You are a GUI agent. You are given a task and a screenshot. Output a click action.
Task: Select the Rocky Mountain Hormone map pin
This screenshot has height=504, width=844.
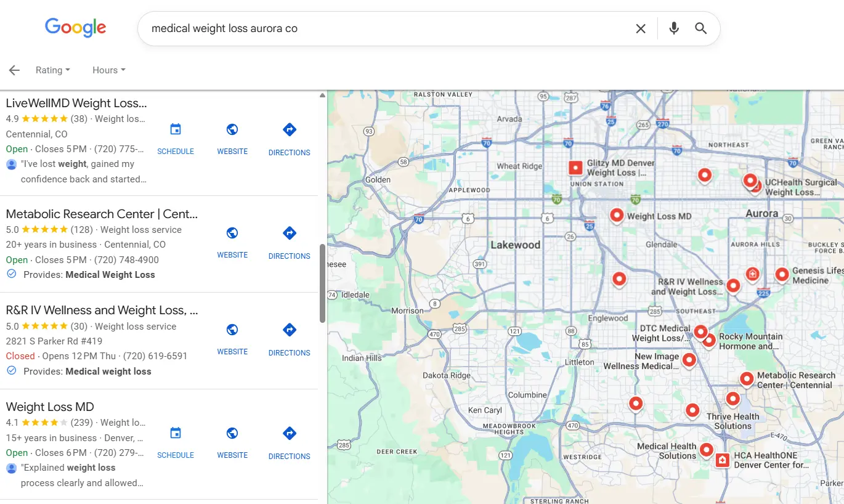pyautogui.click(x=709, y=339)
